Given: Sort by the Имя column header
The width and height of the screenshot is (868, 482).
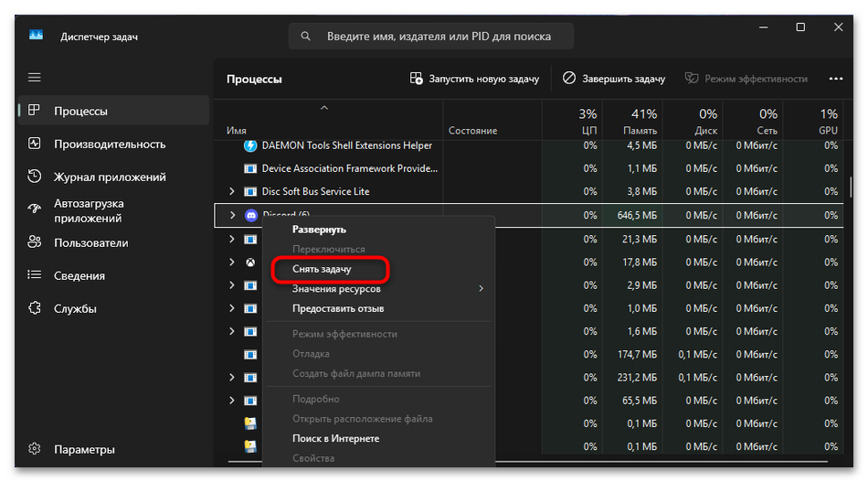Looking at the screenshot, I should coord(329,120).
